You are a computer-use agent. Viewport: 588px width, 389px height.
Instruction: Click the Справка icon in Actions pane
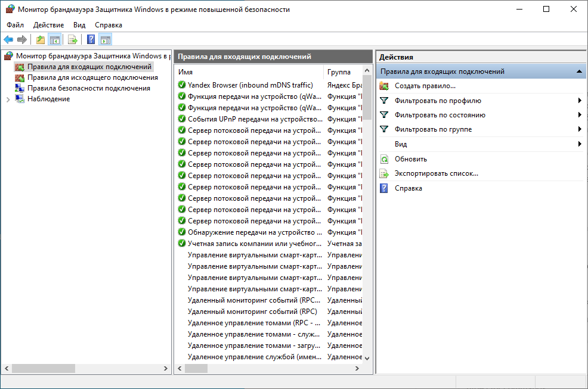tap(384, 188)
